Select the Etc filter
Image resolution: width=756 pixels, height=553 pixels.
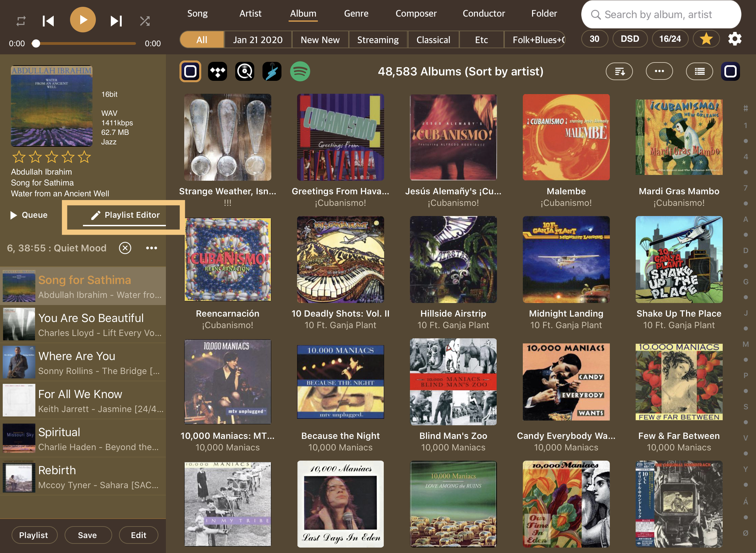click(481, 40)
